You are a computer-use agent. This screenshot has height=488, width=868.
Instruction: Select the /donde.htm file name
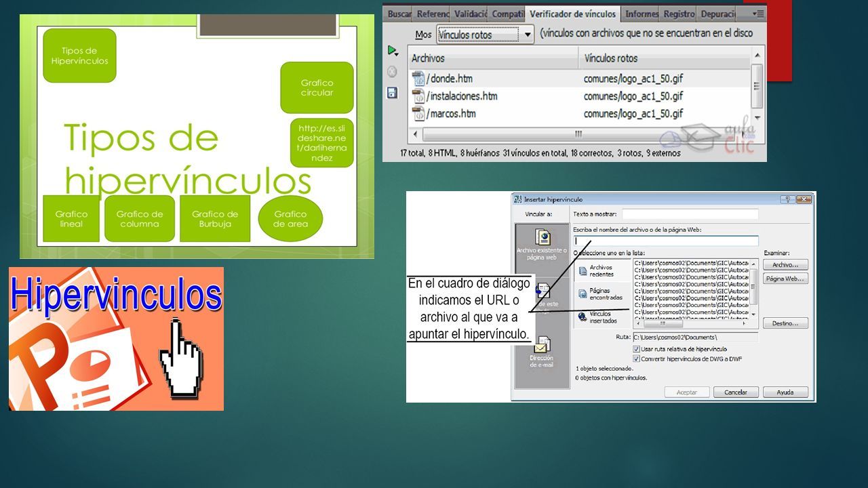click(x=450, y=79)
